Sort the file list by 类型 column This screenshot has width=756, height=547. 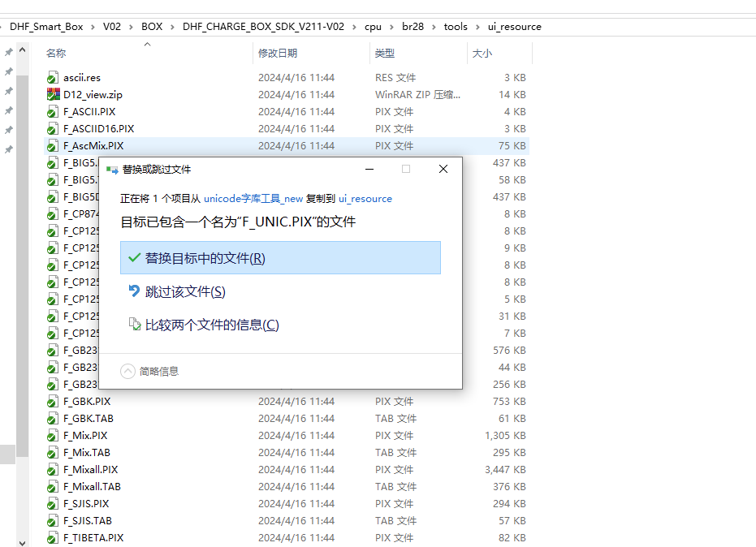click(385, 53)
